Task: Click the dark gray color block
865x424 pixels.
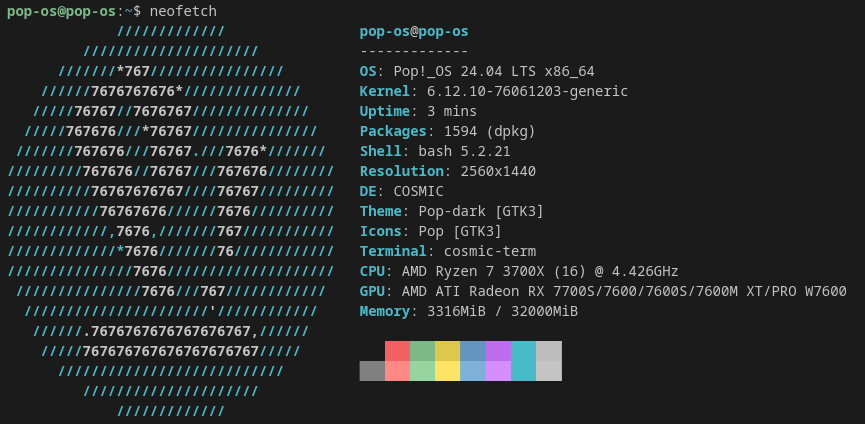Action: pos(372,371)
